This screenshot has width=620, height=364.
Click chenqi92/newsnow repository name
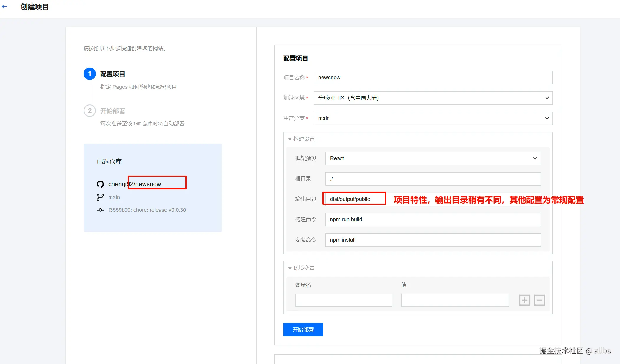point(135,184)
